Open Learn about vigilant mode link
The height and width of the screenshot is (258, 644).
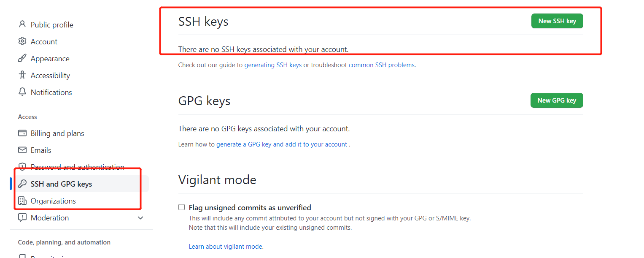[x=226, y=247]
